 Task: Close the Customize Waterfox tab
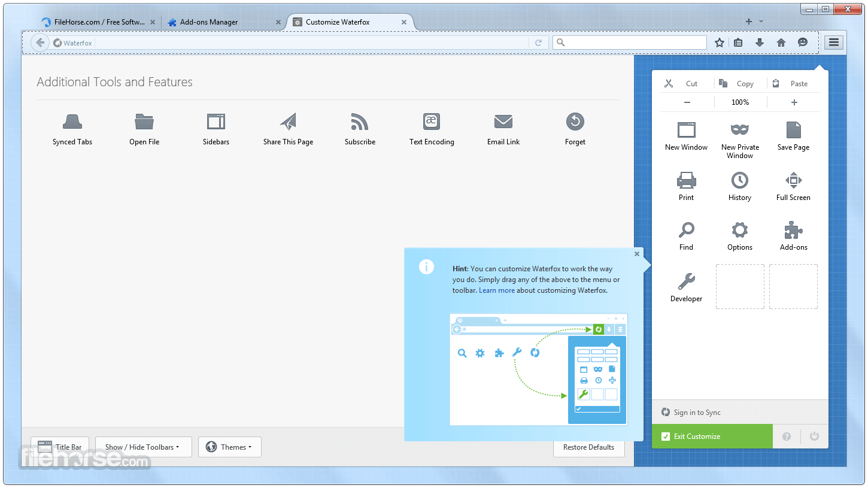(x=404, y=22)
